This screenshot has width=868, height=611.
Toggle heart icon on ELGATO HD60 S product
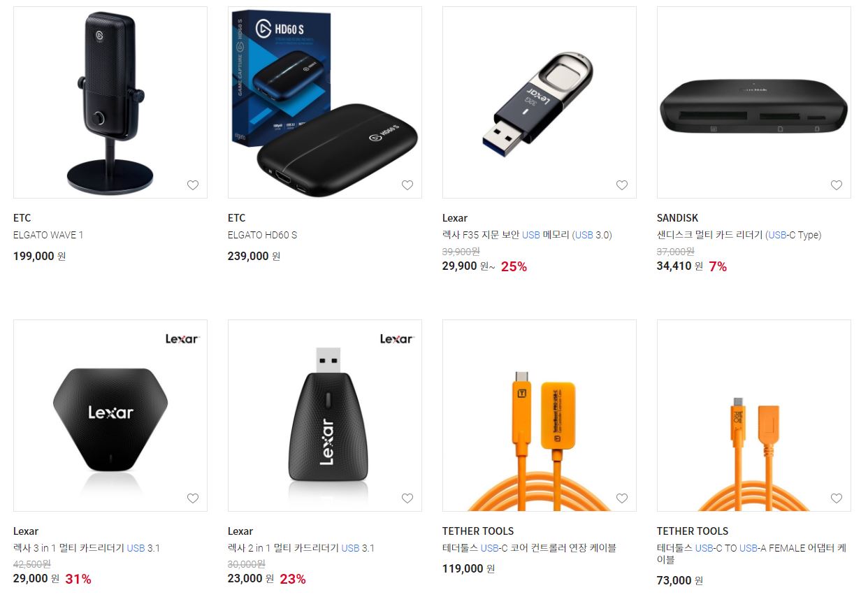[407, 185]
